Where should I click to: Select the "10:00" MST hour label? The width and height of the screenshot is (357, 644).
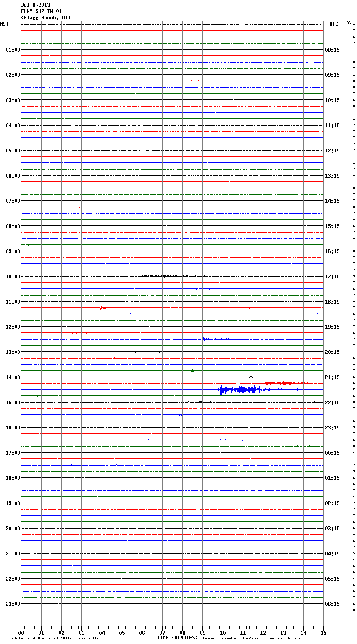coord(13,277)
